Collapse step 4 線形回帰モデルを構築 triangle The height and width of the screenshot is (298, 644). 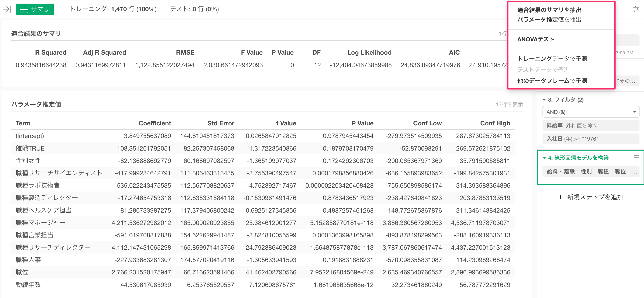pos(544,158)
